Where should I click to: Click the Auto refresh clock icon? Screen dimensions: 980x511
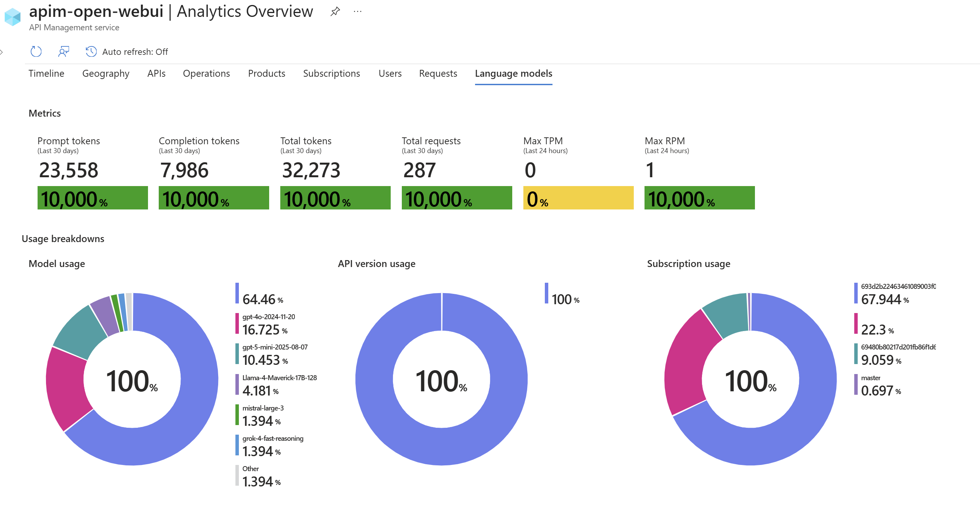(x=91, y=51)
